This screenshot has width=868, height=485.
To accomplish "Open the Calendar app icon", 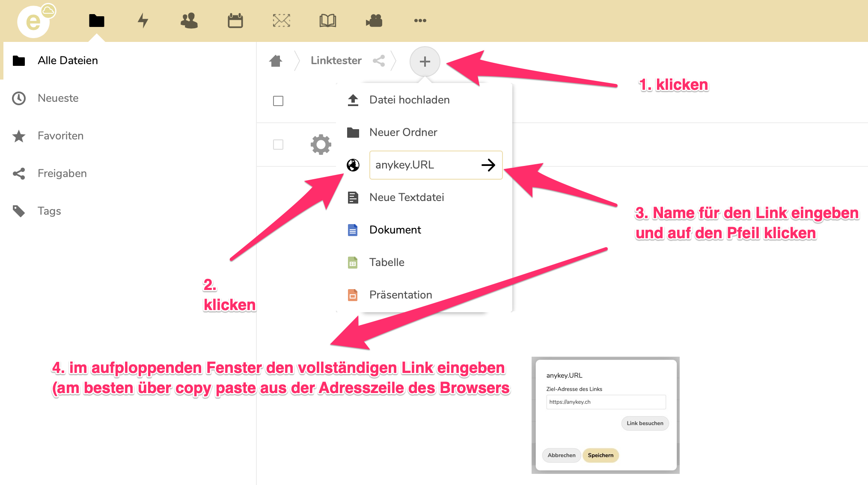I will [x=235, y=20].
